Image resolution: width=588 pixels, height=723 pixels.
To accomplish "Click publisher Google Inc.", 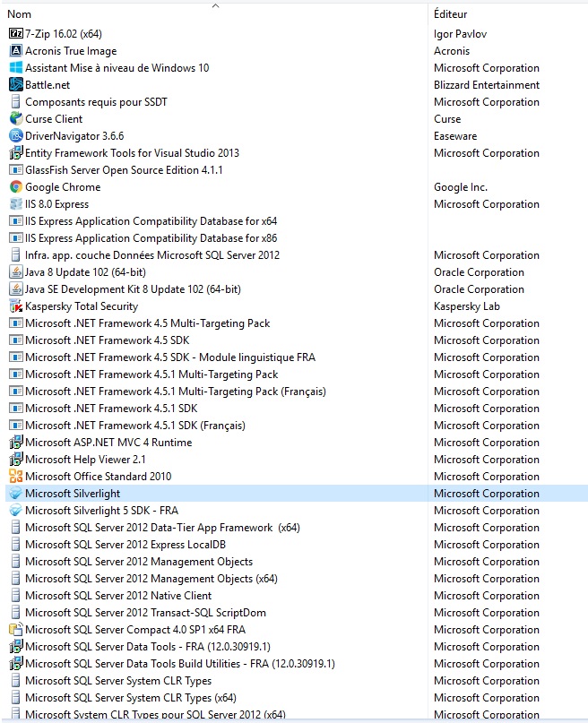I will coord(461,187).
